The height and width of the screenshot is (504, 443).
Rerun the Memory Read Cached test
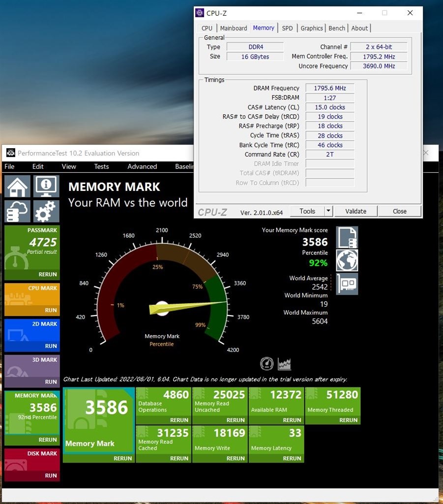tap(179, 458)
